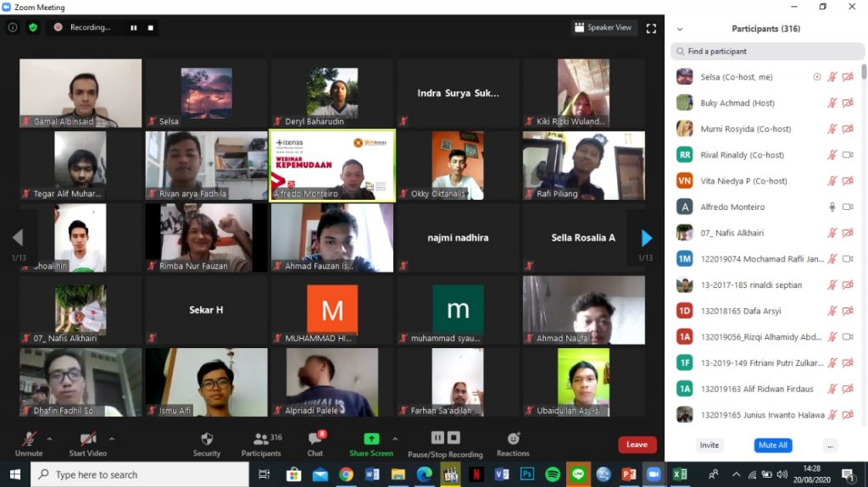
Task: Toggle microphone for Alfredo Monteiro in list
Action: tap(832, 207)
